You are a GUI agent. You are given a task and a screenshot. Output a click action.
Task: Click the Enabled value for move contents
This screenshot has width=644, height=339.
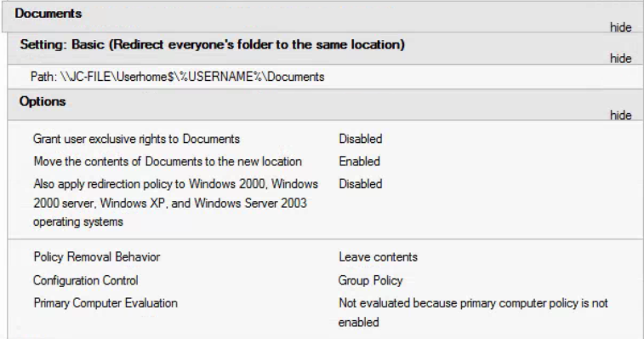[x=359, y=161]
